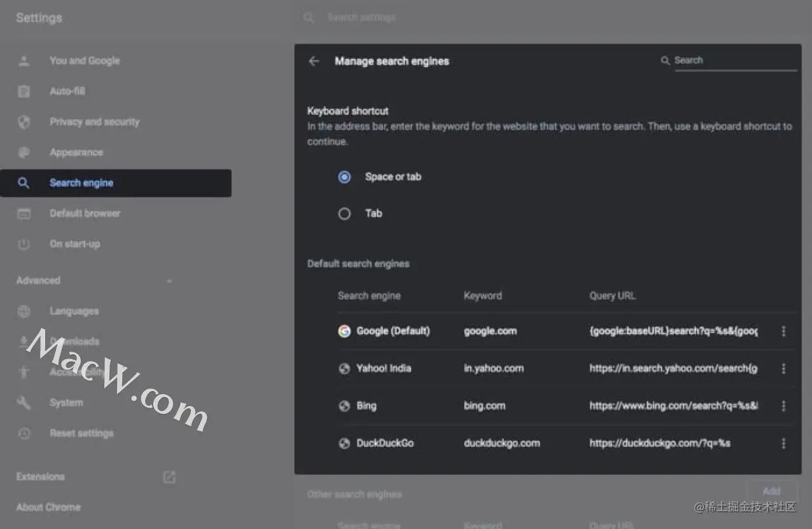Open Privacy and security settings
Image resolution: width=812 pixels, height=529 pixels.
(x=94, y=122)
